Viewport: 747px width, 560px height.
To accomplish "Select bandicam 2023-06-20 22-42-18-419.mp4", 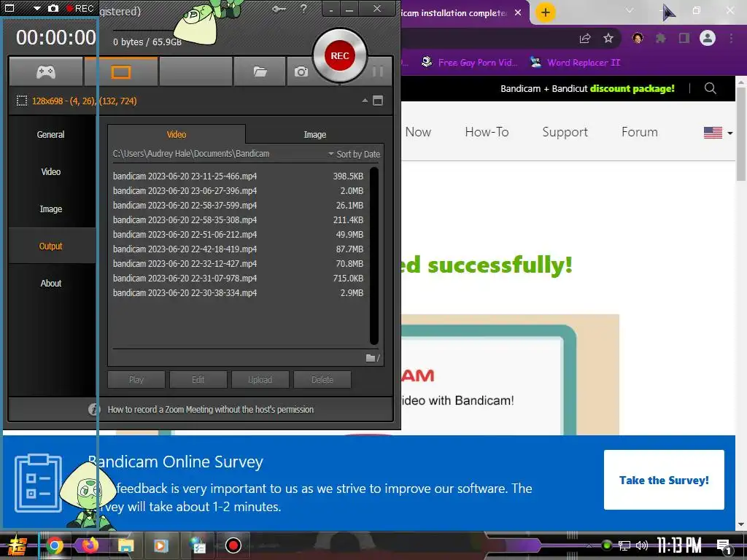I will pyautogui.click(x=239, y=249).
